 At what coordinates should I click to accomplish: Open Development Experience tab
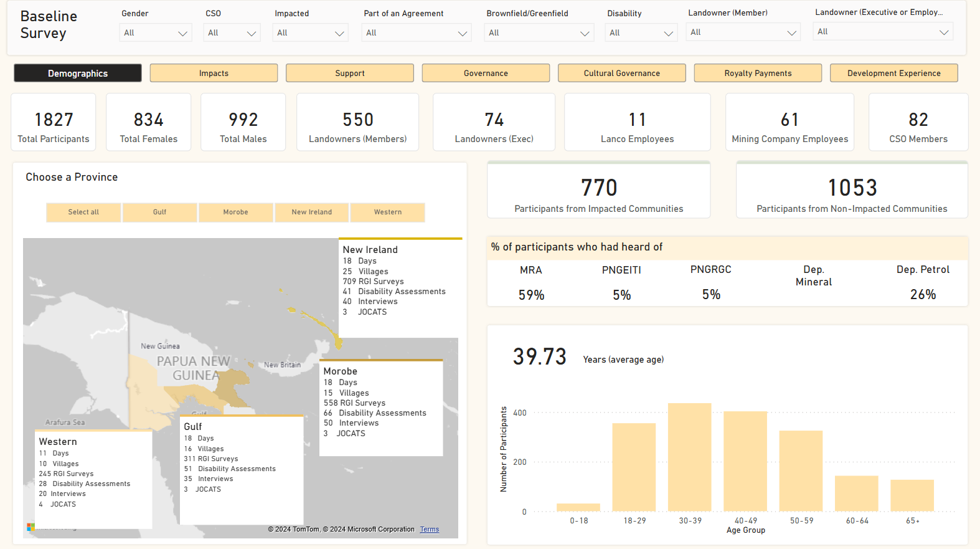[894, 73]
